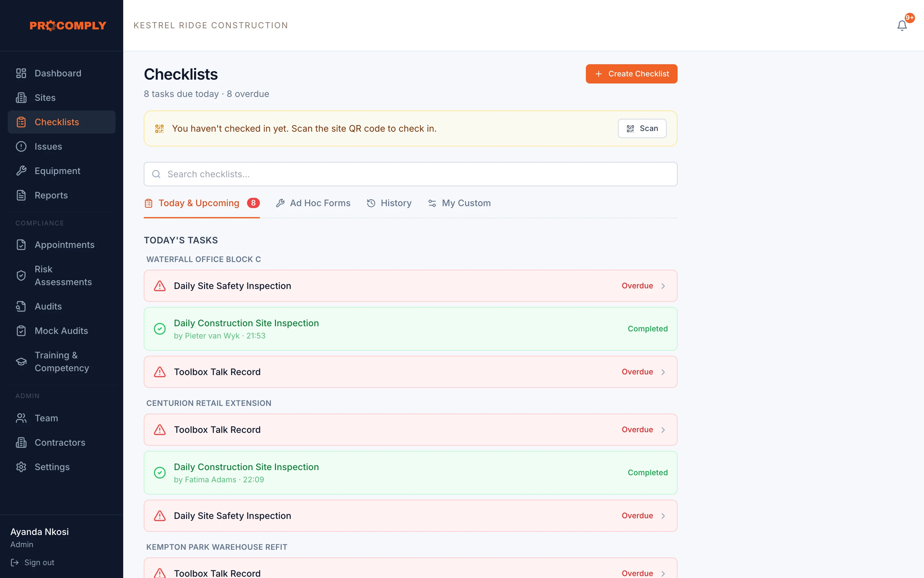
Task: Click the Dashboard grid icon
Action: tap(21, 73)
